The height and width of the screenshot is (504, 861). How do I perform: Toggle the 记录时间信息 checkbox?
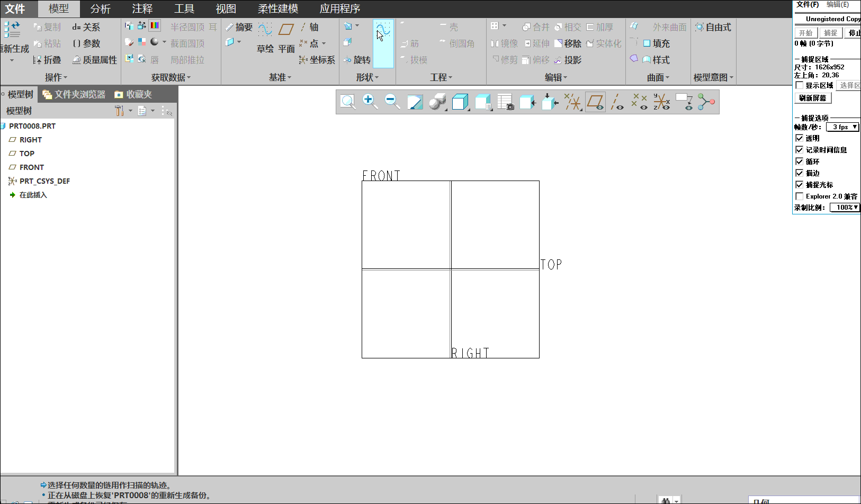tap(800, 150)
